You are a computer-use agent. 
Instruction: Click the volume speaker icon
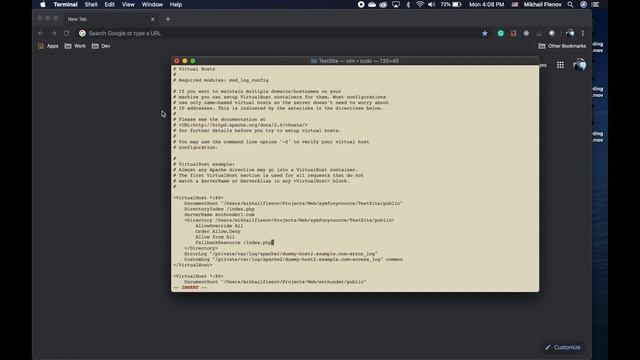point(431,4)
